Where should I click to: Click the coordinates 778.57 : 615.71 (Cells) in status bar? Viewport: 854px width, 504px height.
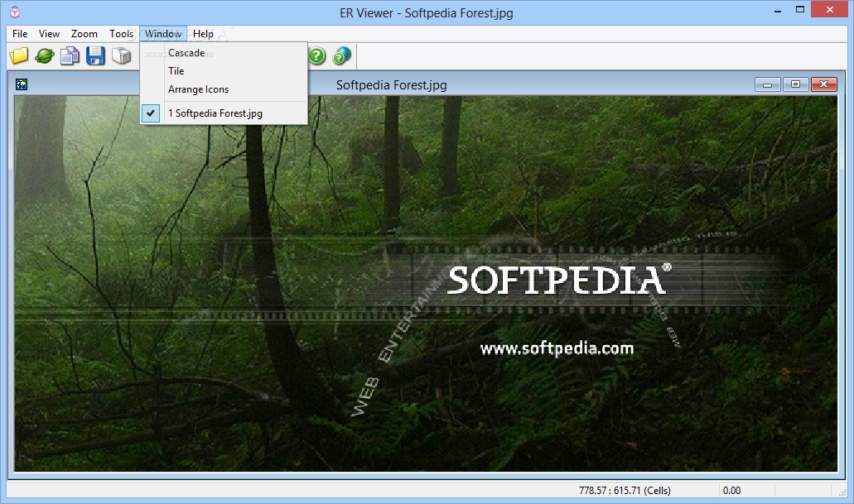tap(625, 491)
